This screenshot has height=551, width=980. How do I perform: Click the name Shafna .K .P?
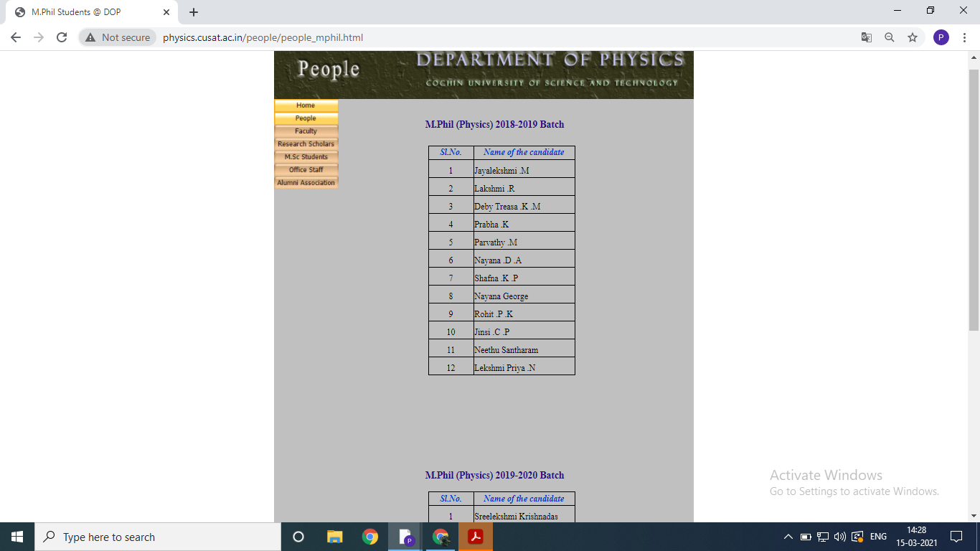point(496,278)
